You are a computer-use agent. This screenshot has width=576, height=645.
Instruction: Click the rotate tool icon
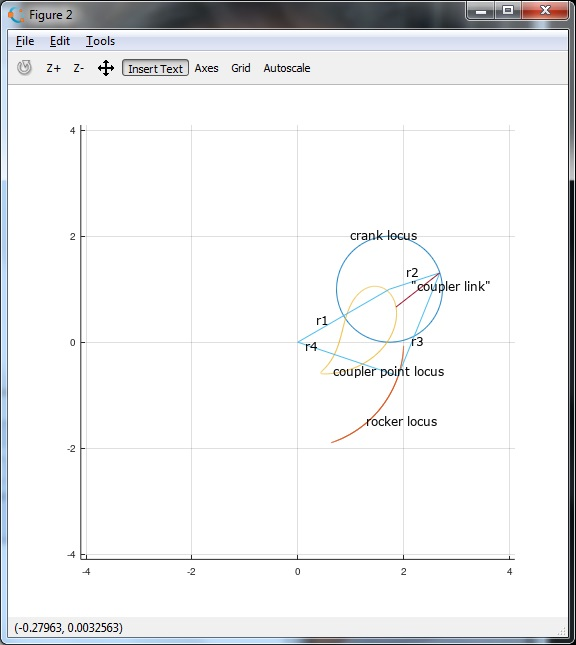24,68
